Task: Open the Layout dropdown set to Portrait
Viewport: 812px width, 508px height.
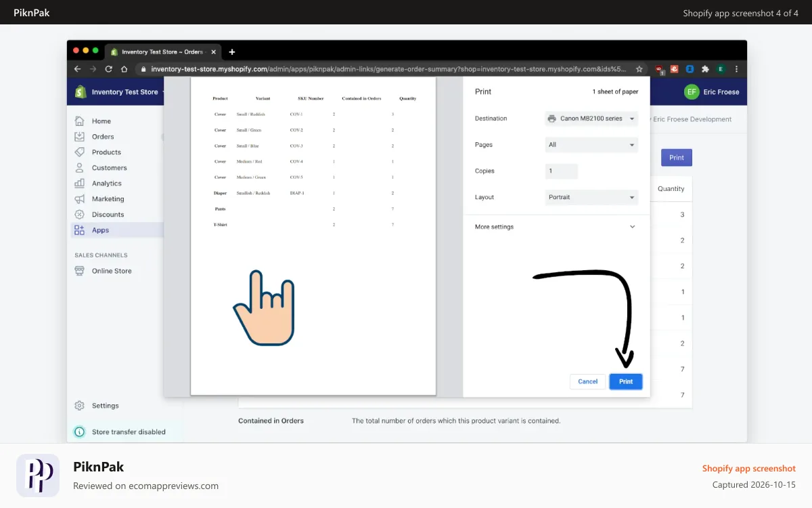Action: click(x=591, y=197)
